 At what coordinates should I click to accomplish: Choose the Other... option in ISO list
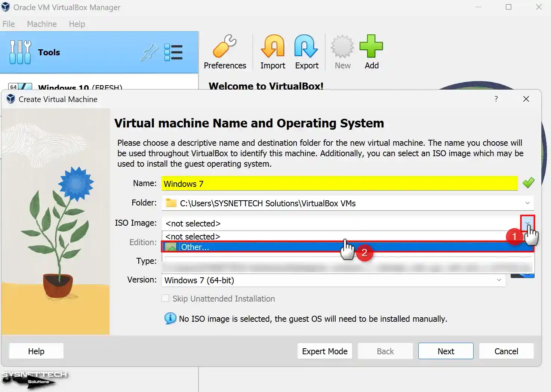coord(348,247)
